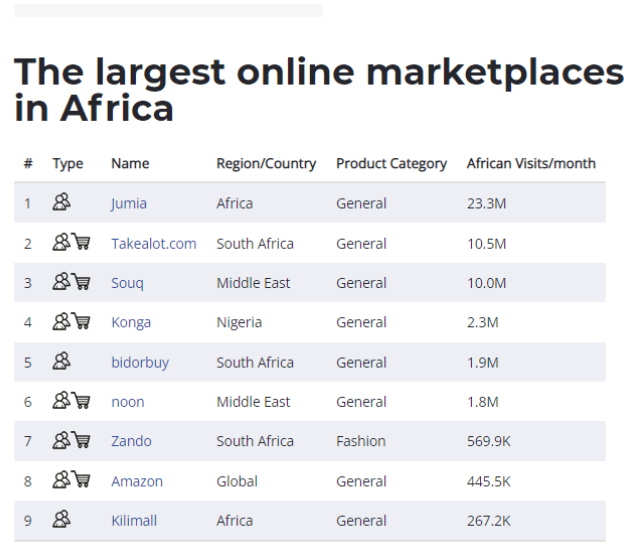
Task: Open the Kilimall link
Action: (x=134, y=520)
